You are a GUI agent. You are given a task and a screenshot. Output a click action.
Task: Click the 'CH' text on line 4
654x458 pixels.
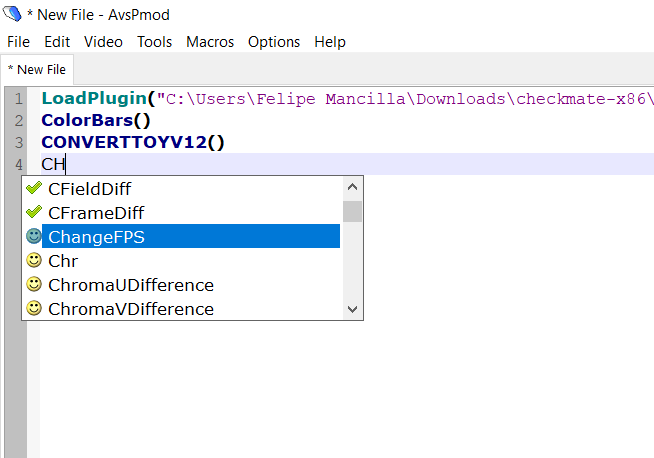(53, 164)
